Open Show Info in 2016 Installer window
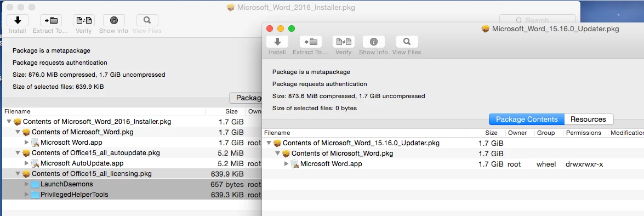The height and width of the screenshot is (216, 644). point(114,20)
